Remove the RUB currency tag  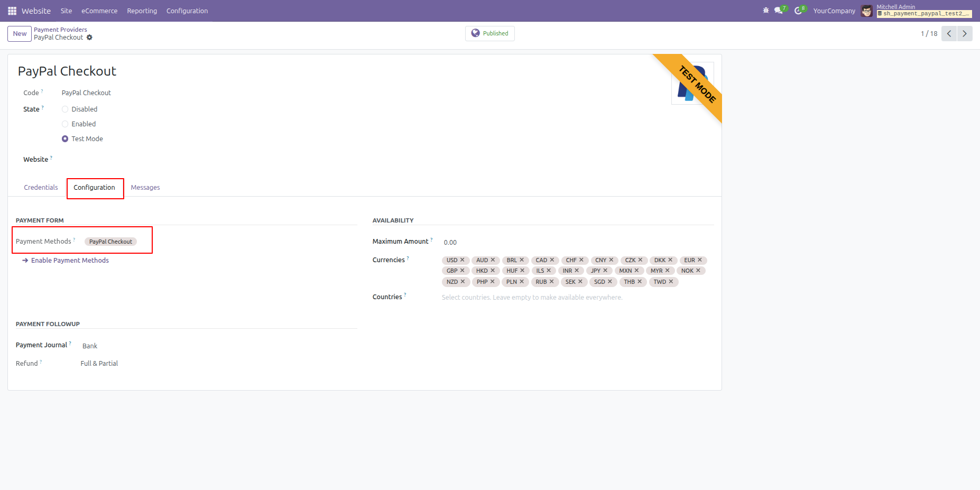(x=551, y=282)
